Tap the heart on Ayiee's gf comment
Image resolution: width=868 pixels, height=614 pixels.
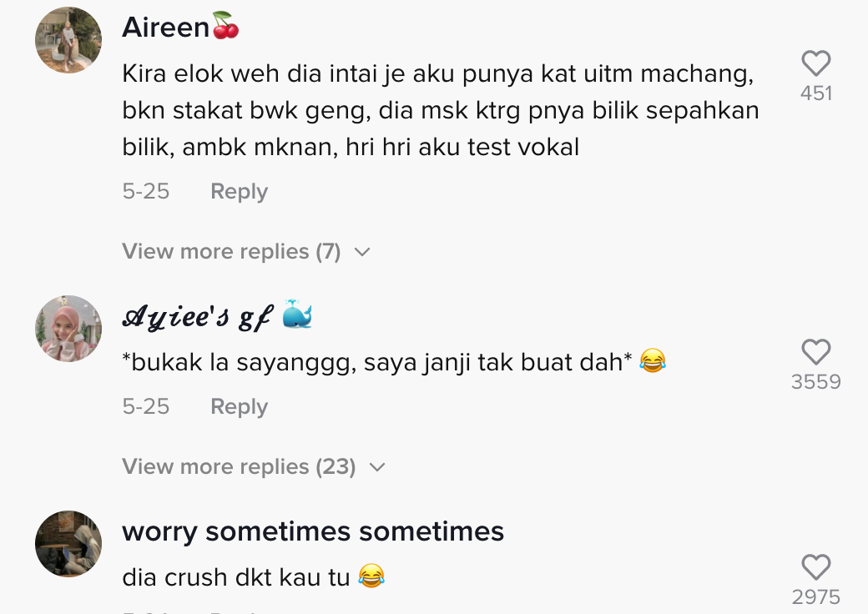click(816, 352)
